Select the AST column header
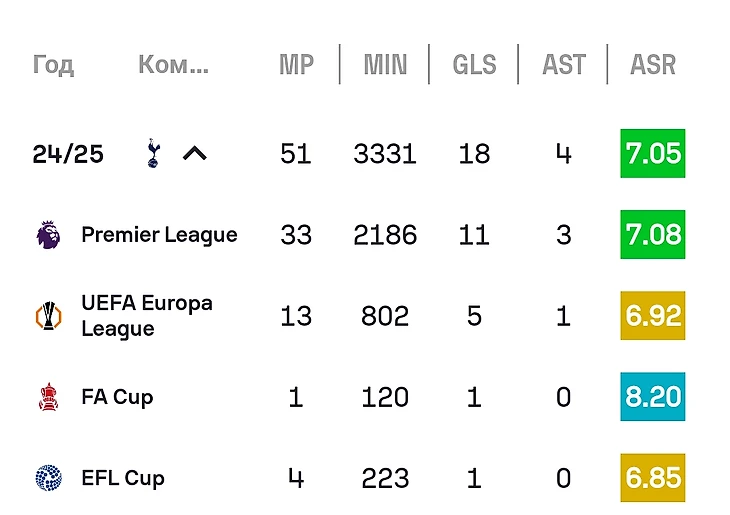The width and height of the screenshot is (730, 515). [564, 65]
